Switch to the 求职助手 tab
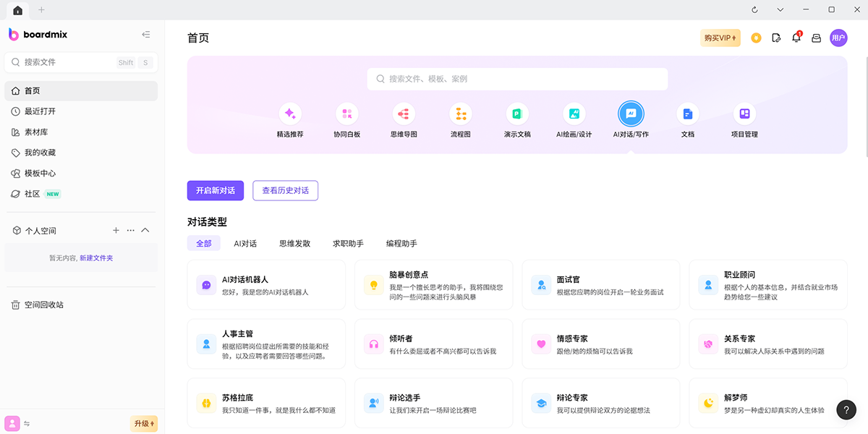The width and height of the screenshot is (868, 434). click(348, 244)
